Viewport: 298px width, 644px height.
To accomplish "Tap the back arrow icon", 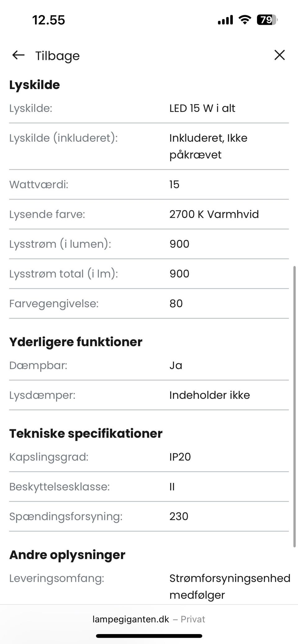I will tap(18, 55).
